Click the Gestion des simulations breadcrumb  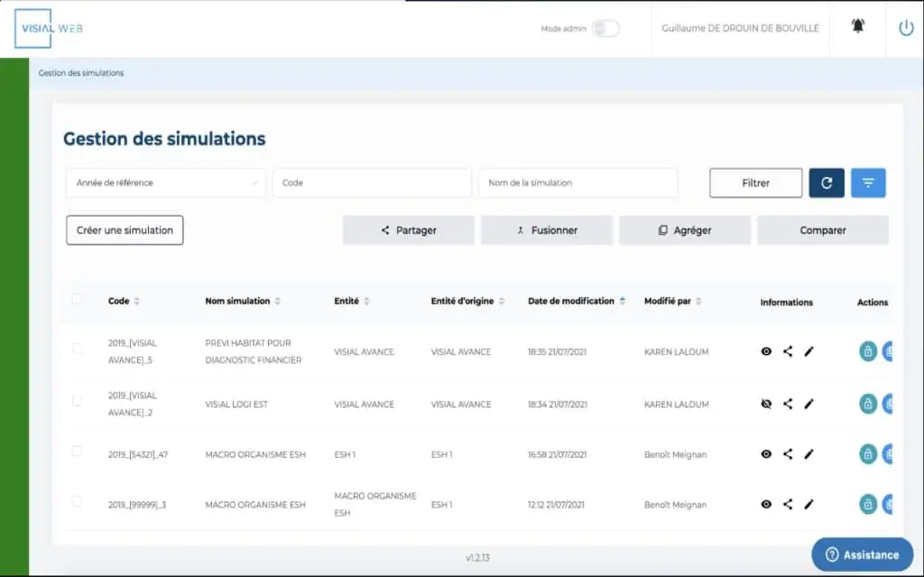(80, 73)
